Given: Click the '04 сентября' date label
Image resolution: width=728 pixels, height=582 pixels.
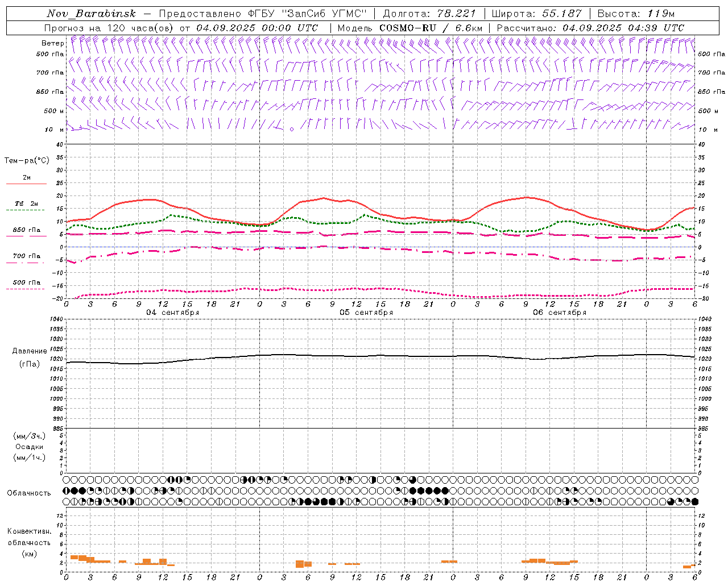Looking at the screenshot, I should 173,313.
